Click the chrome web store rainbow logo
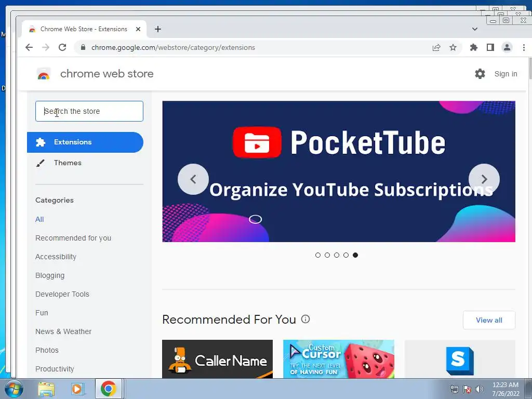Image resolution: width=532 pixels, height=399 pixels. pos(44,74)
